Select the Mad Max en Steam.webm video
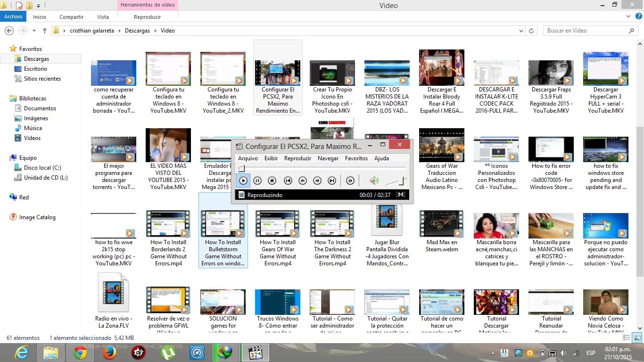 tap(442, 231)
